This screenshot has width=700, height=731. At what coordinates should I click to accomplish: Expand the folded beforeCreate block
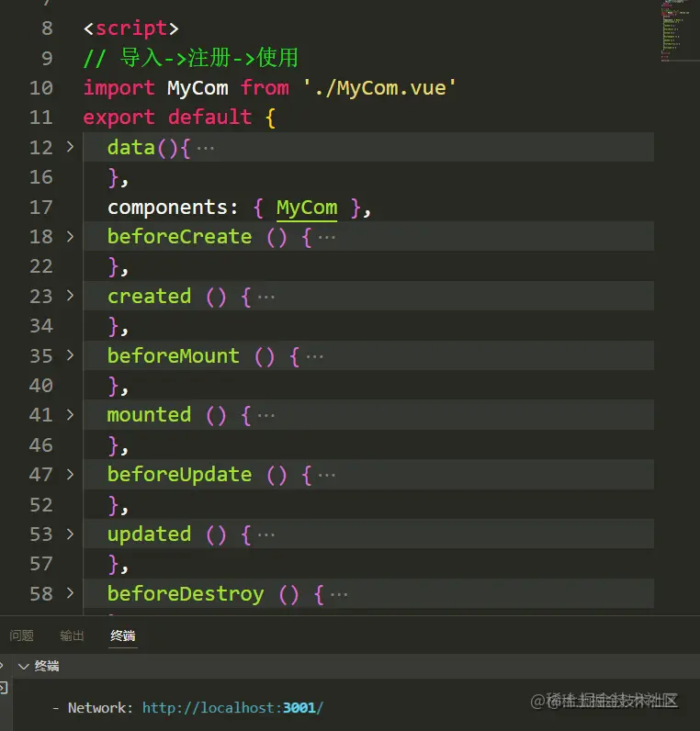70,237
